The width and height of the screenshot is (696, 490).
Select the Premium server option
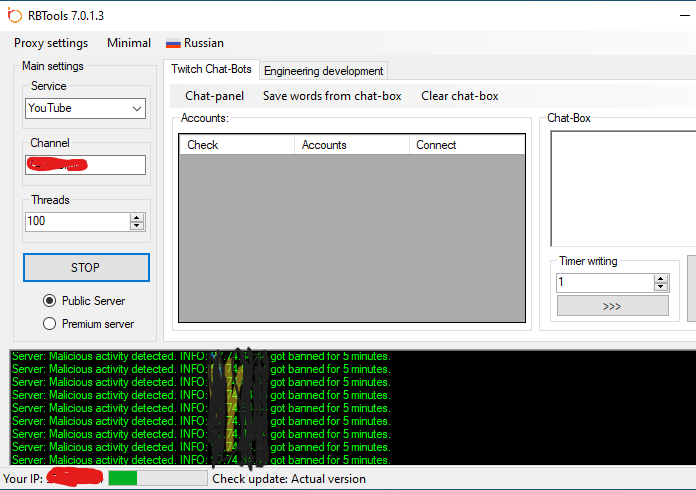click(x=49, y=324)
